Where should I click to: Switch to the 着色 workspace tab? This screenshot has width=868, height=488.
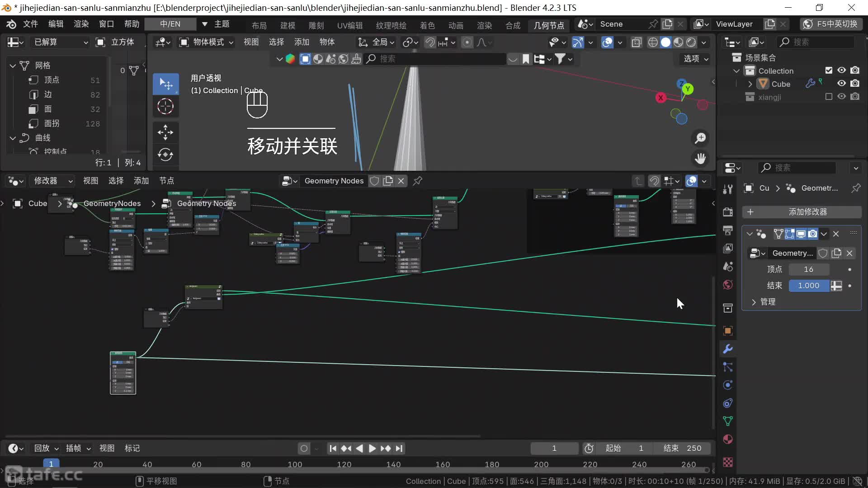coord(427,25)
